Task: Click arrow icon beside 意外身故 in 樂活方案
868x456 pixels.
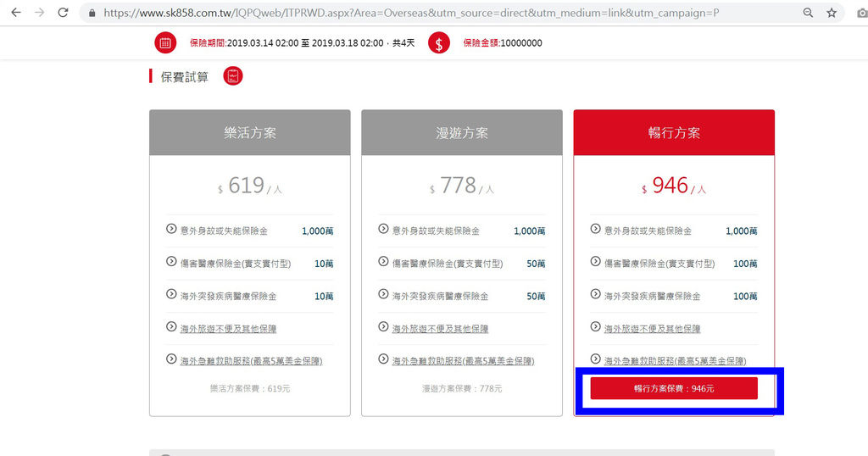Action: click(x=171, y=229)
